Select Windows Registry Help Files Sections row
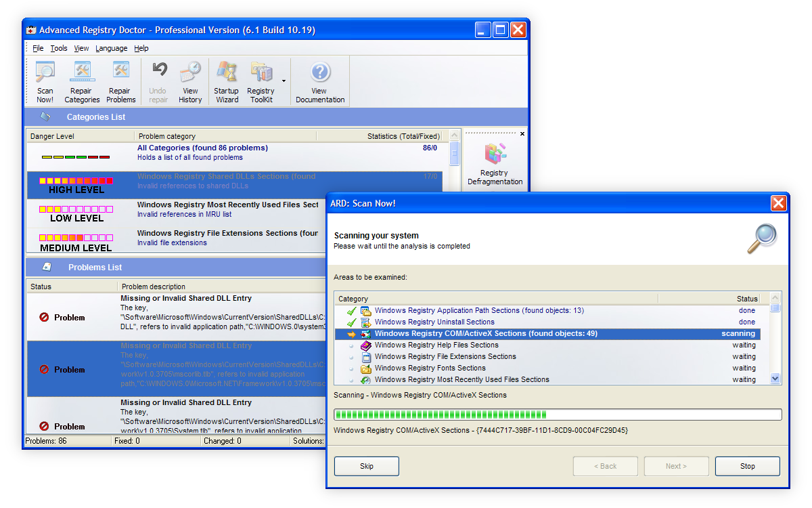Viewport: 812px width, 508px height. pyautogui.click(x=548, y=345)
